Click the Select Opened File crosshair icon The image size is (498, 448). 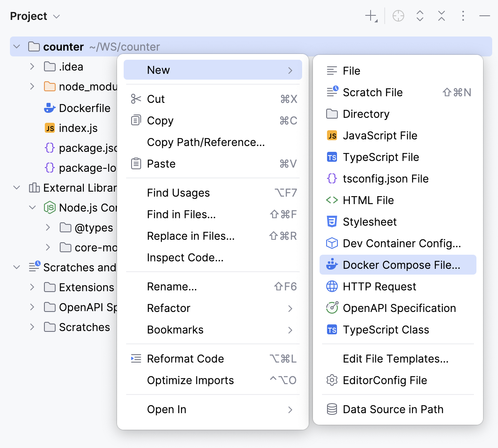coord(398,16)
